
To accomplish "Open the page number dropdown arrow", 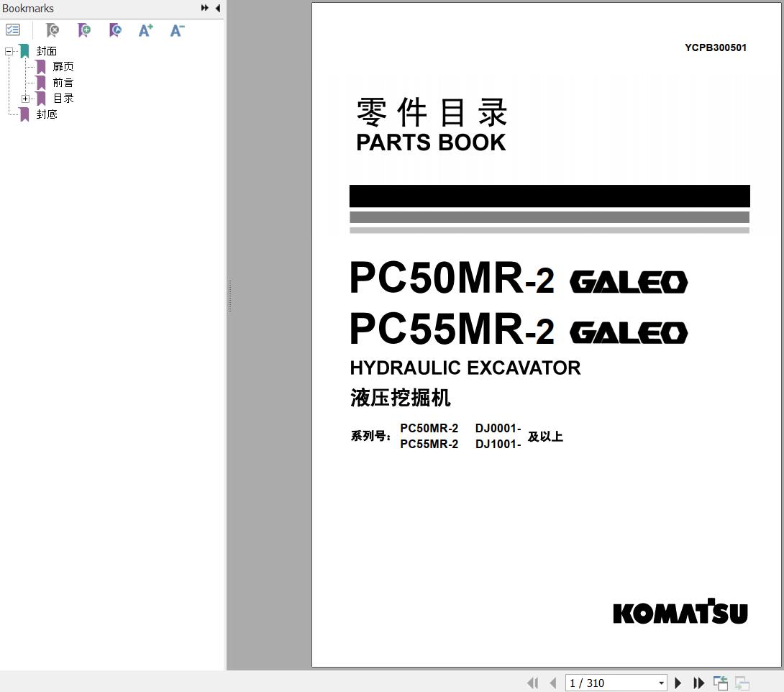I will [661, 683].
